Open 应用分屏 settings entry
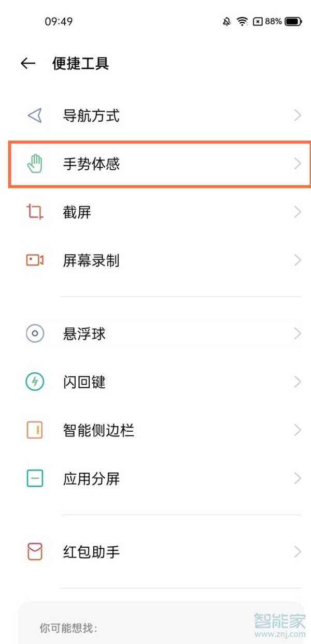 tap(91, 478)
